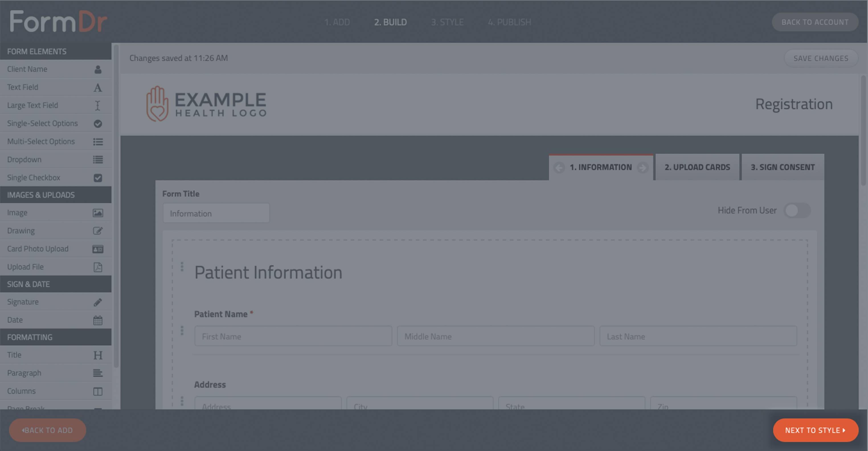Click the Registration form title text
This screenshot has width=868, height=451.
794,104
